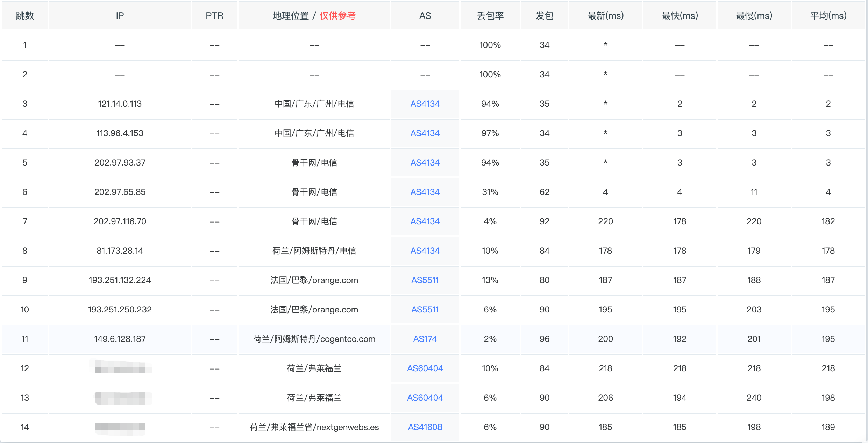Image resolution: width=868 pixels, height=443 pixels.
Task: Click the blurred IP in hop 12
Action: pyautogui.click(x=120, y=368)
